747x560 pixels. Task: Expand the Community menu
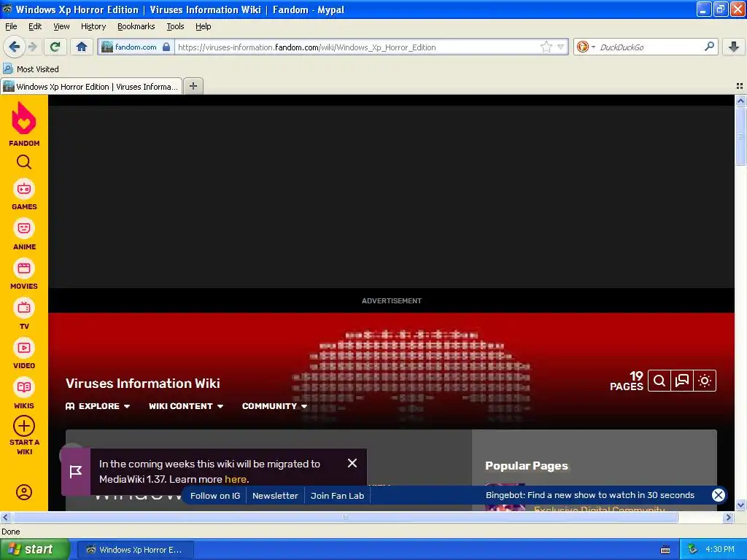[274, 406]
